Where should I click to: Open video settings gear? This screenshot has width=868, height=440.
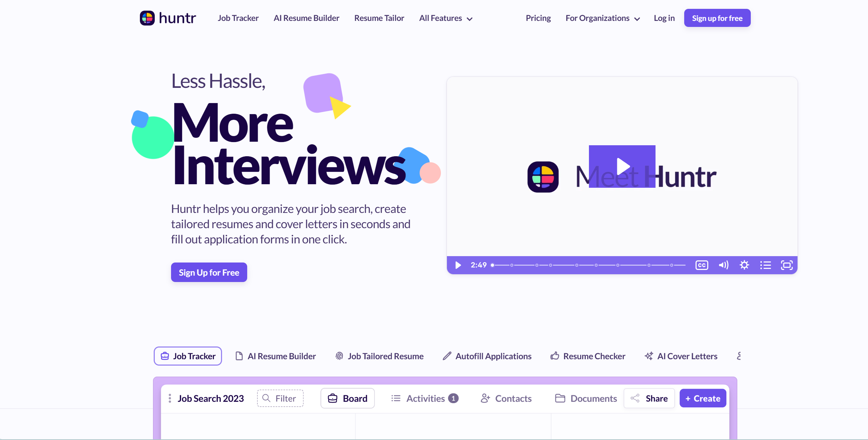coord(744,265)
